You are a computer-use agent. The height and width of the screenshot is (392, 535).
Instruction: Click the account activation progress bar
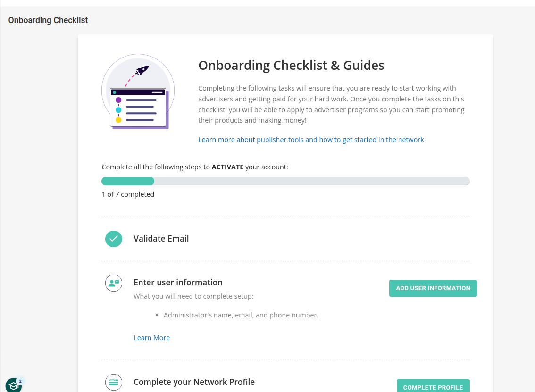tap(285, 181)
